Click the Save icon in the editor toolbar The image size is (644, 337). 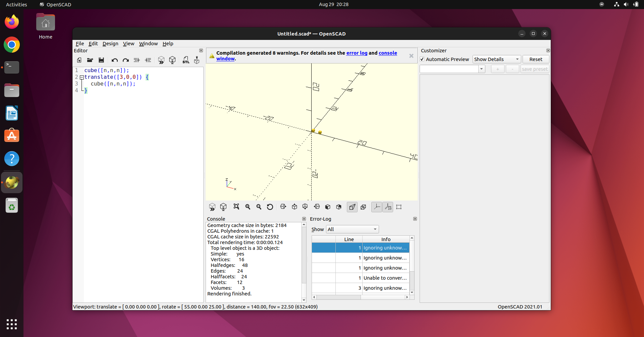(101, 60)
